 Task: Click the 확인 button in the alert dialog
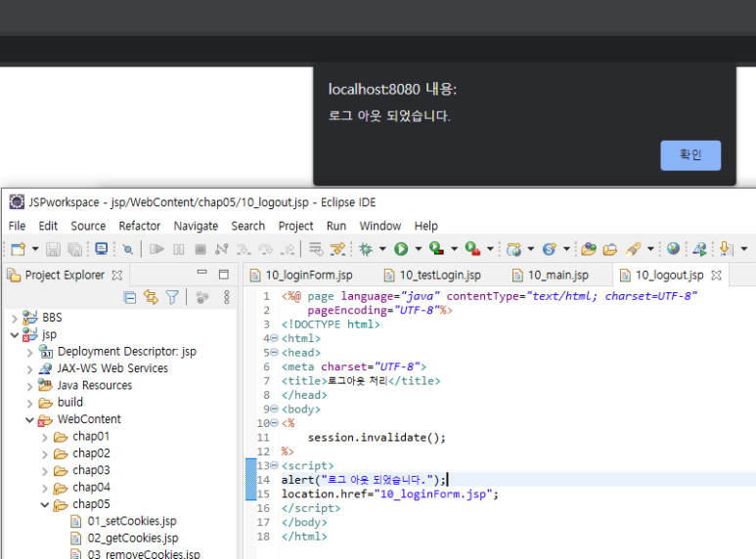point(690,155)
